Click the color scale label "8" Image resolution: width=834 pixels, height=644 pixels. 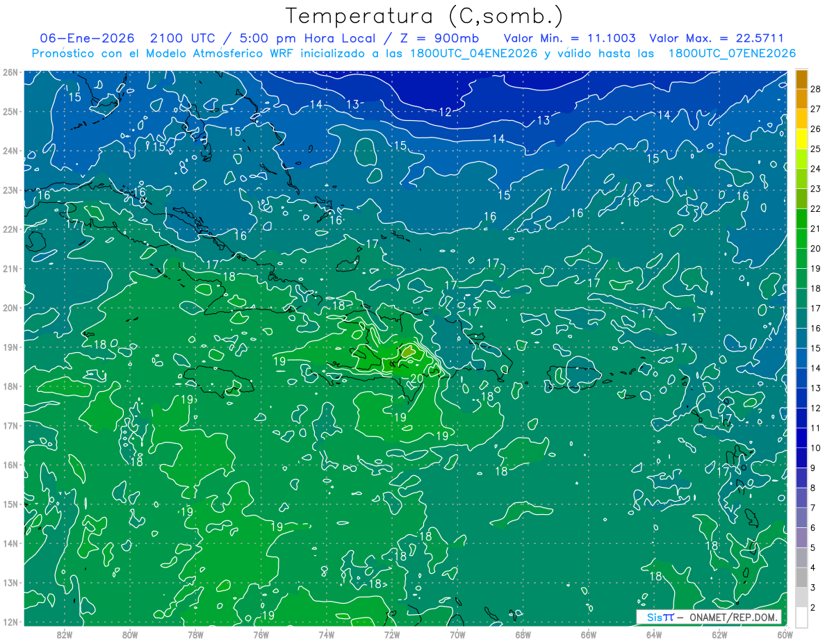click(x=813, y=488)
